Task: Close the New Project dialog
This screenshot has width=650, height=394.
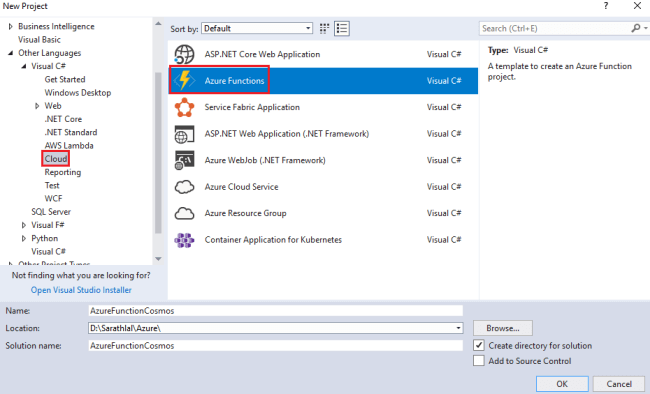Action: [637, 6]
